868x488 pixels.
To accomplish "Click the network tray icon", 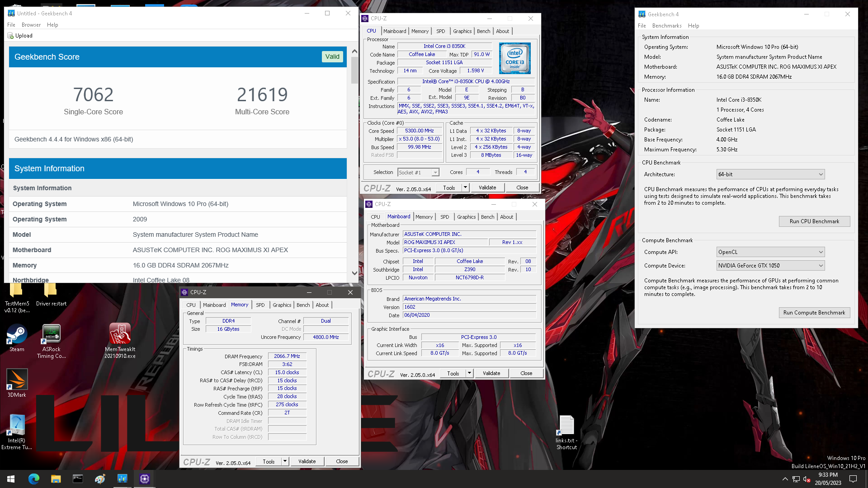I will [796, 479].
